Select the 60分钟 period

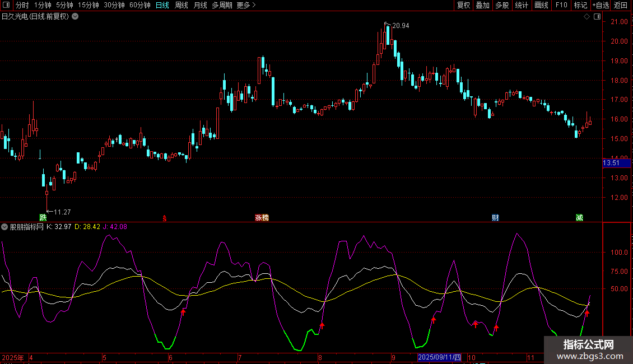140,5
